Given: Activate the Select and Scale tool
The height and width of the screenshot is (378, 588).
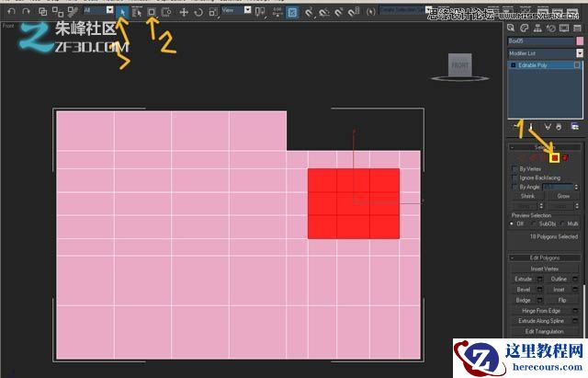Looking at the screenshot, I should click(213, 12).
